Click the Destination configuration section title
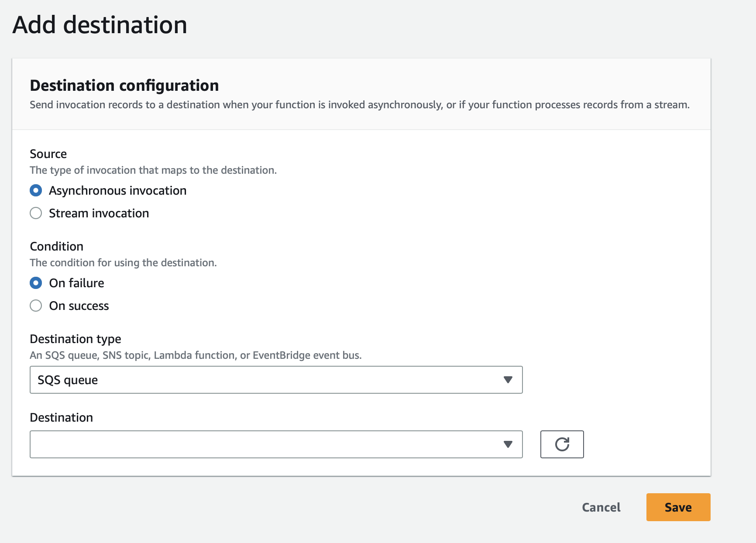 click(124, 86)
